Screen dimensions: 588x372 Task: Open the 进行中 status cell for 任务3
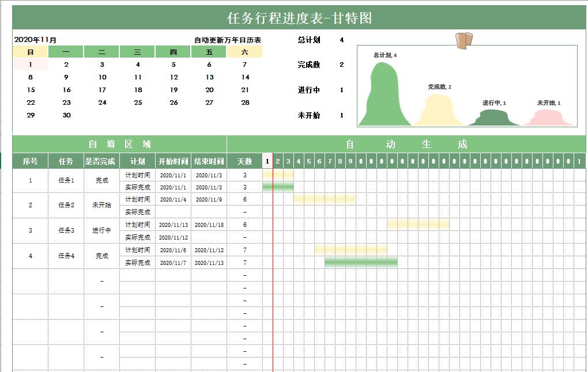[x=102, y=231]
